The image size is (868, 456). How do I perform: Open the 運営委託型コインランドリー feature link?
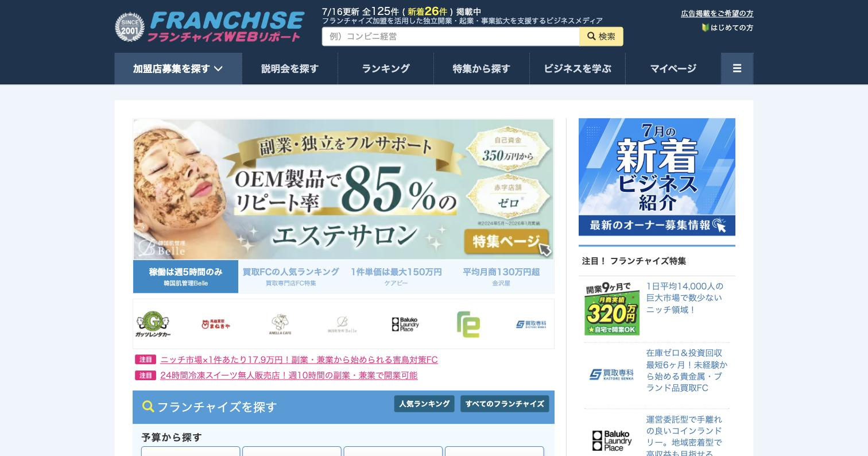[684, 436]
